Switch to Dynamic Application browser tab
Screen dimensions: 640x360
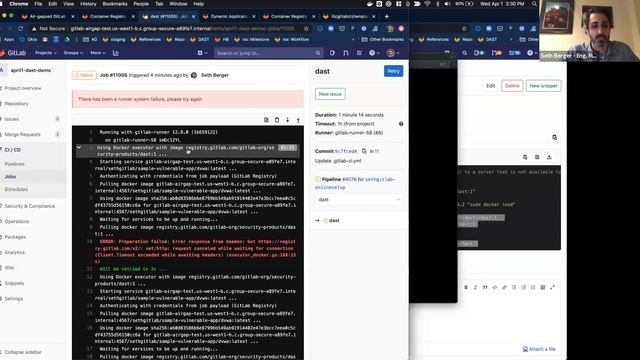coord(229,17)
